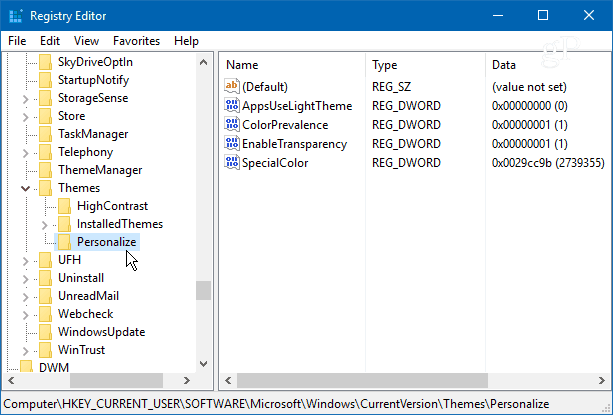The height and width of the screenshot is (415, 613).
Task: Select the ColorPrevalence value name
Action: pyautogui.click(x=285, y=125)
